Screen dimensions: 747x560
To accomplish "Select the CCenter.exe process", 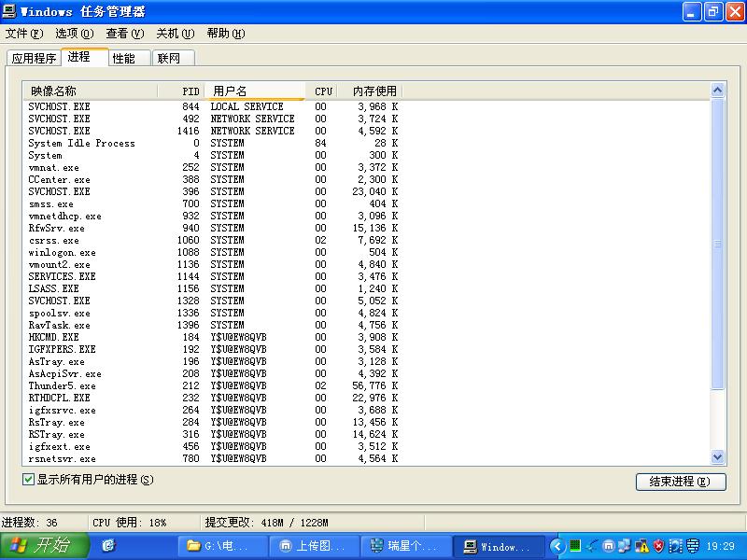I will click(x=214, y=179).
